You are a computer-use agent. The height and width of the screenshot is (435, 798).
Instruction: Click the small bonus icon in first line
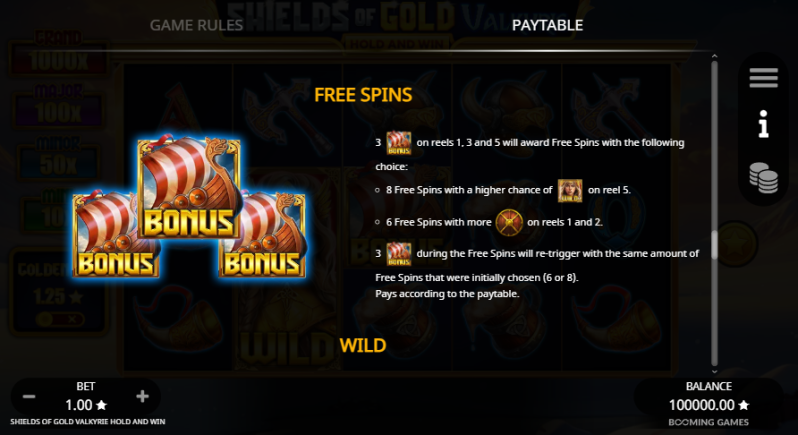(398, 143)
